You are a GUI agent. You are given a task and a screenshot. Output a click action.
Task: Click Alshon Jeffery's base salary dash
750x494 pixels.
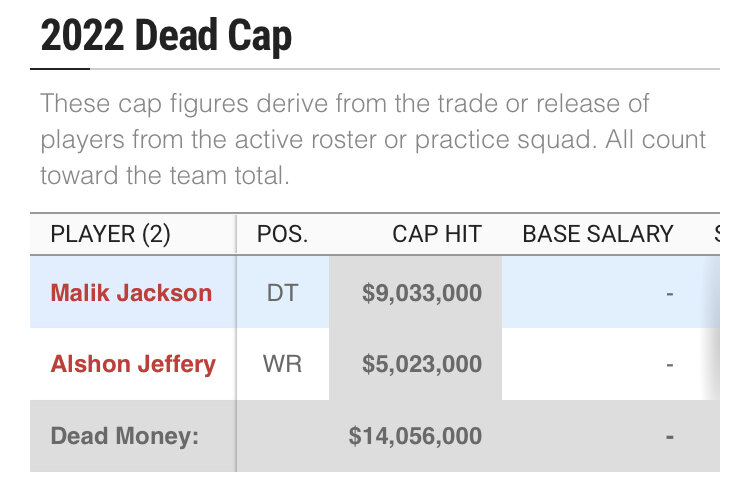[669, 364]
